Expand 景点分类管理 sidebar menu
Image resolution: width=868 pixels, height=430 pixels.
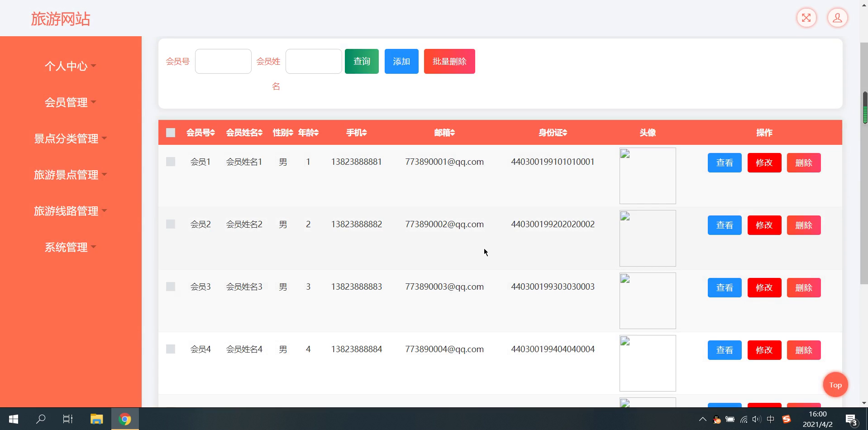70,139
